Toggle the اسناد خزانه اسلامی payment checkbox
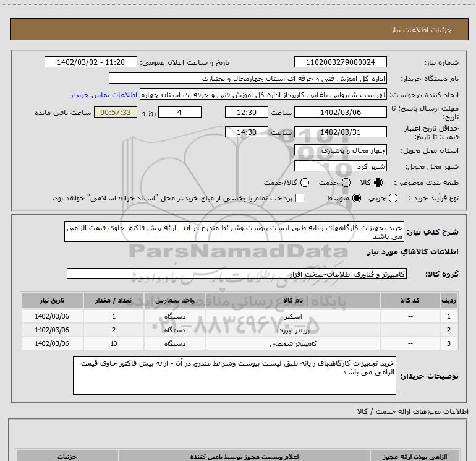 tap(300, 198)
